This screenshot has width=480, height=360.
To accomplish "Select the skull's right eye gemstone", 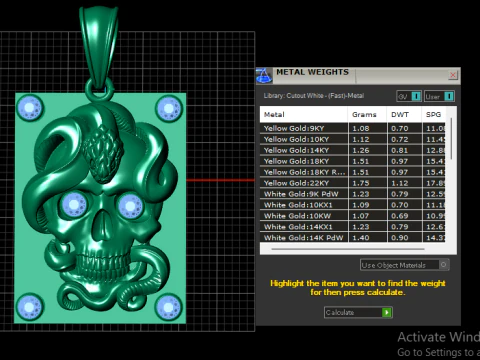I will tap(130, 206).
